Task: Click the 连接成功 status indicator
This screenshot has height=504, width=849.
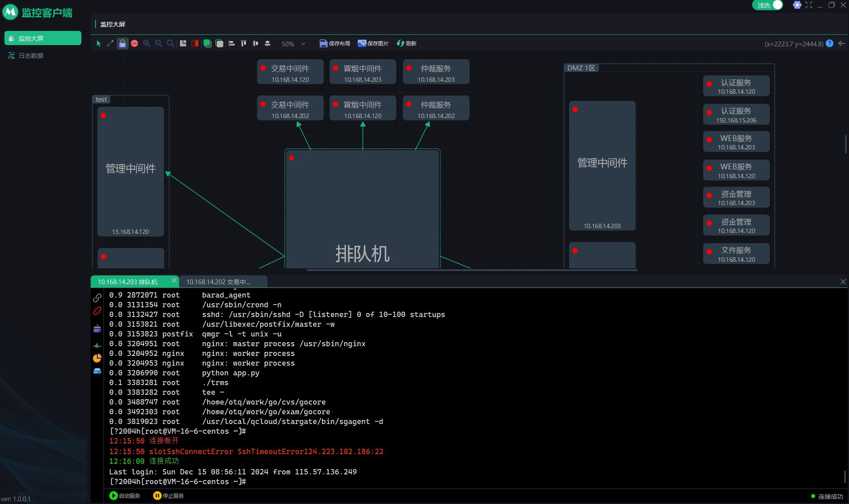Action: [827, 496]
